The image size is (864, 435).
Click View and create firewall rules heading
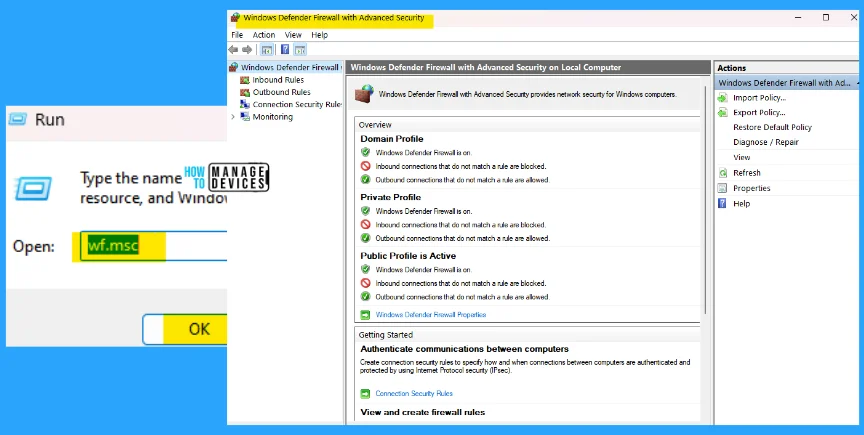coord(423,412)
